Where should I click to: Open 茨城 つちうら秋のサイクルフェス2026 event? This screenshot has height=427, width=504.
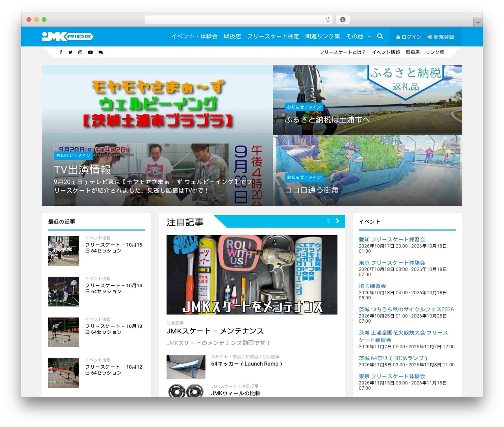click(406, 309)
